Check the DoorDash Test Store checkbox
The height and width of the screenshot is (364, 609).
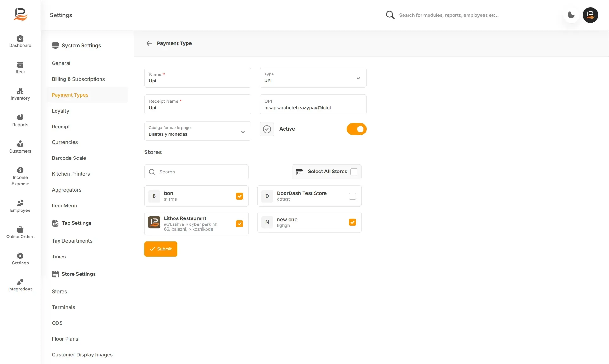(352, 196)
